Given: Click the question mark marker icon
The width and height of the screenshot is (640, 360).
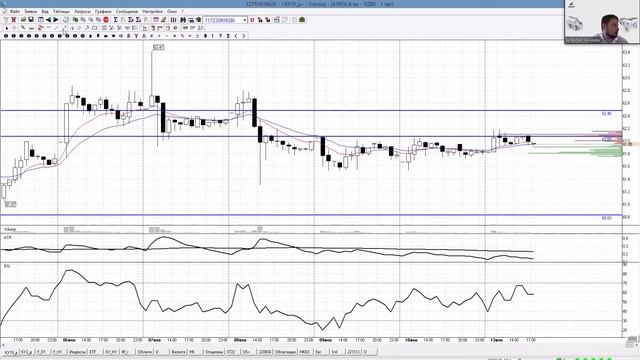Looking at the screenshot, I should (220, 36).
